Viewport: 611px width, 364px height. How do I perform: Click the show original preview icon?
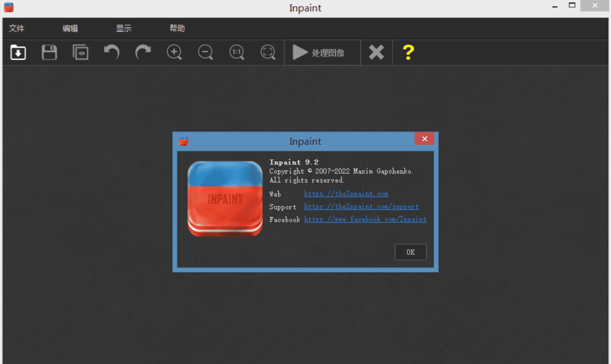coord(80,52)
